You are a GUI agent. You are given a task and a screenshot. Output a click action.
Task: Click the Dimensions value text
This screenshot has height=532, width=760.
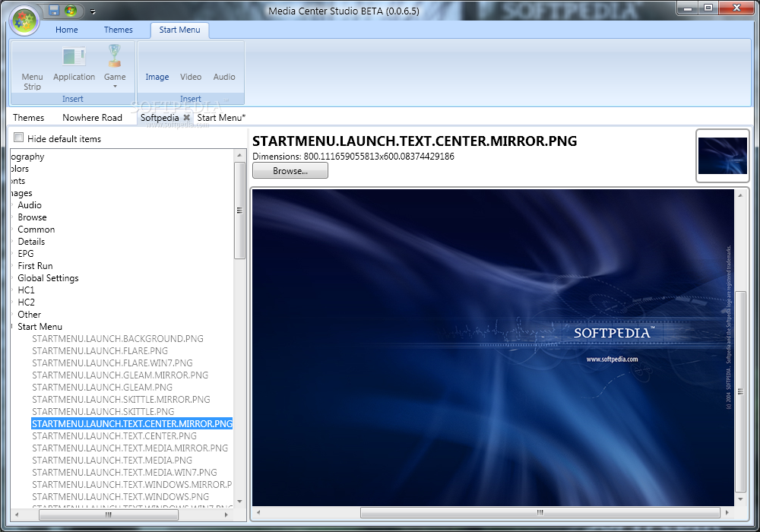pyautogui.click(x=379, y=157)
